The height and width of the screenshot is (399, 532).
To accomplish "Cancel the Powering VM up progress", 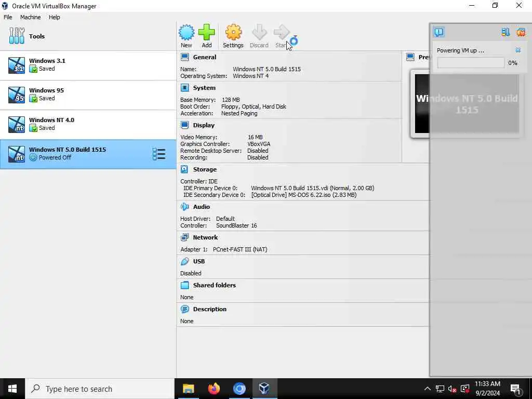I will point(518,50).
